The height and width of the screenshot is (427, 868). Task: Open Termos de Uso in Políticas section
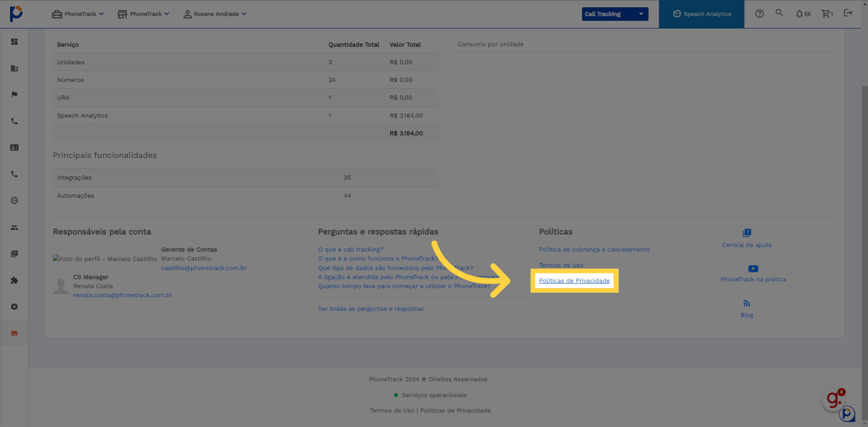pyautogui.click(x=561, y=266)
